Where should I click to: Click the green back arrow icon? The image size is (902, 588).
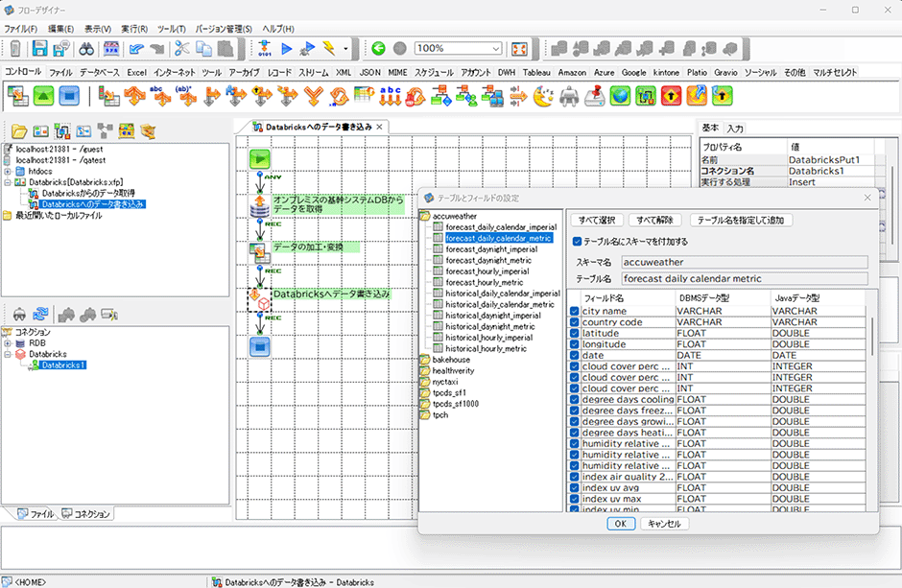(x=378, y=48)
